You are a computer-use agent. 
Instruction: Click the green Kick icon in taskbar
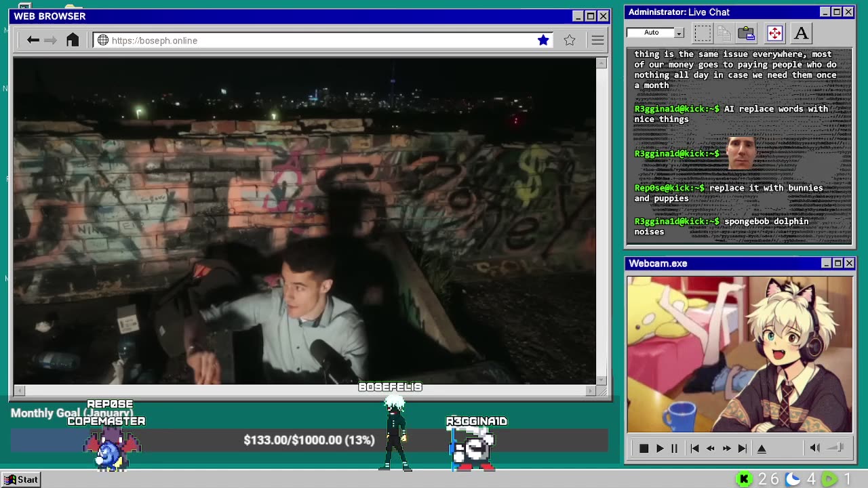(x=744, y=479)
